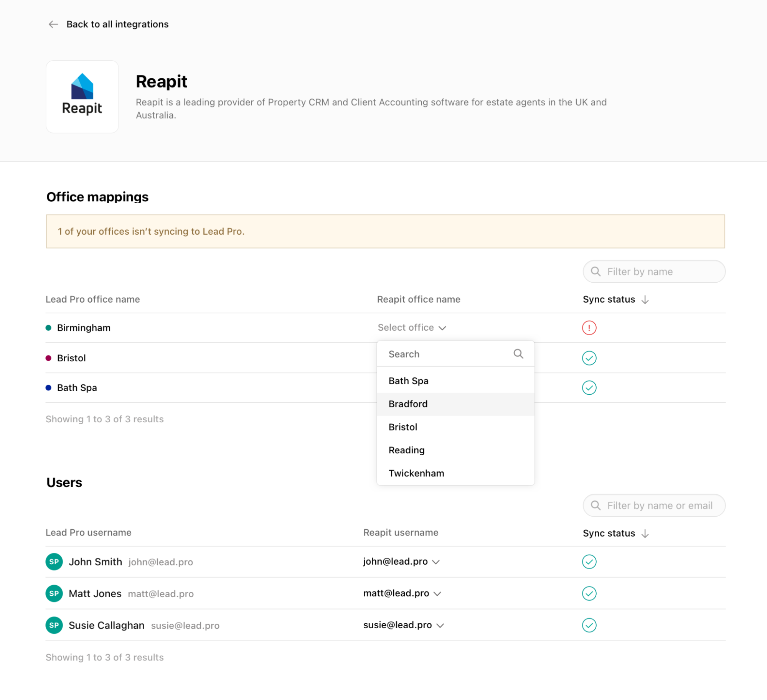Click the dropdown search magnifier icon

click(518, 354)
